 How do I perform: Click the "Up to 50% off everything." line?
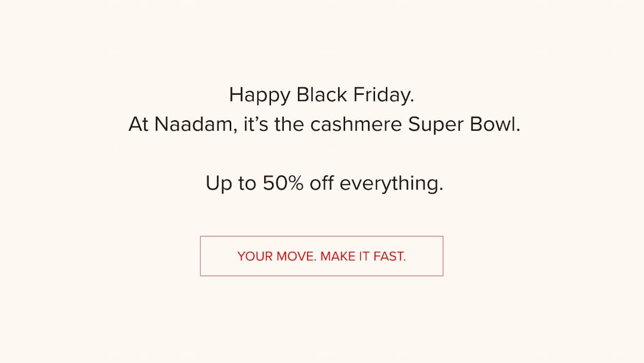pyautogui.click(x=324, y=183)
